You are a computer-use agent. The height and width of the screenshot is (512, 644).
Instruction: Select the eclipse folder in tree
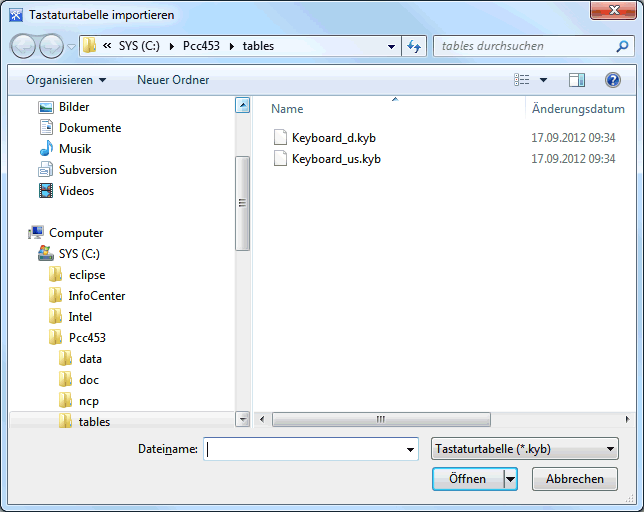(x=87, y=275)
